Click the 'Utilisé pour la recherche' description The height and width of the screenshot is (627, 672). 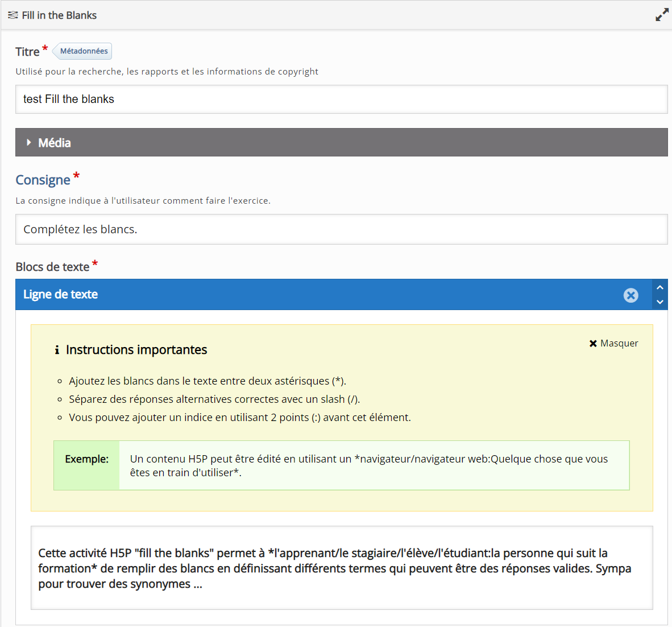coord(167,72)
